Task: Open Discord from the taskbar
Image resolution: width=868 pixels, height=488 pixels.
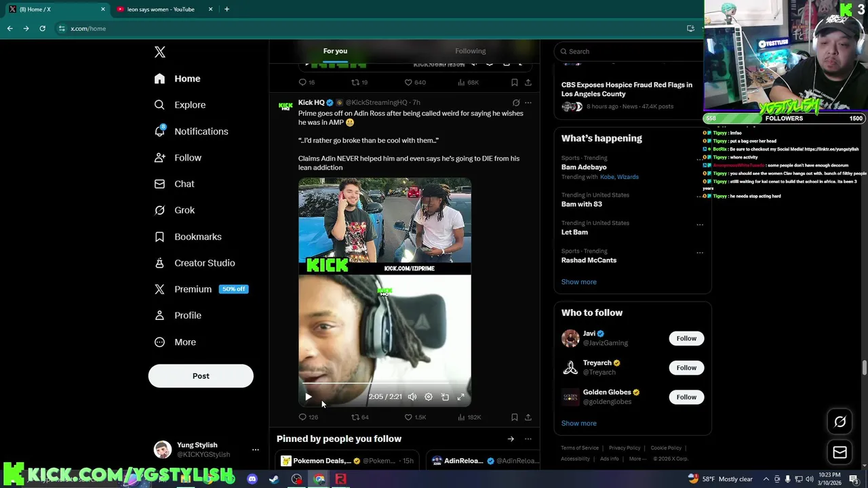Action: pyautogui.click(x=252, y=479)
